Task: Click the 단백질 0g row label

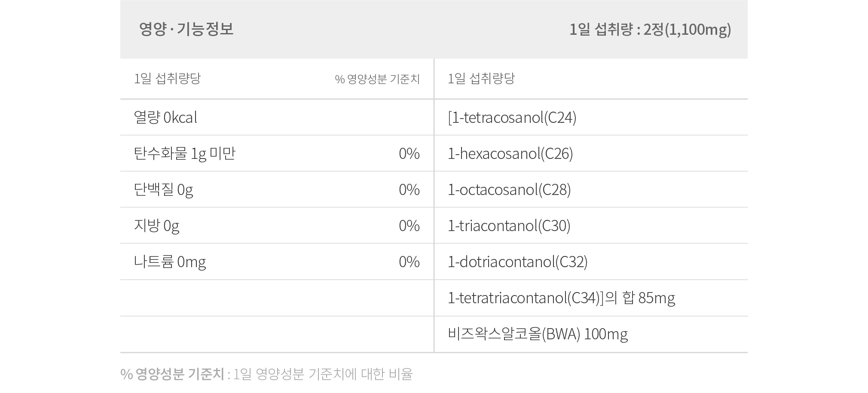Action: [163, 189]
